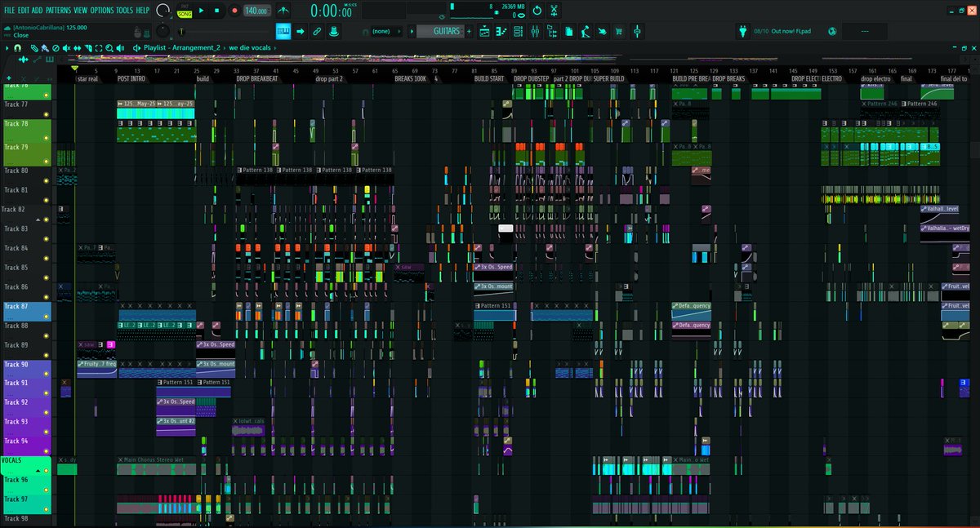Toggle typing keyboard to piano icon
Image resolution: width=980 pixels, height=528 pixels.
283,31
